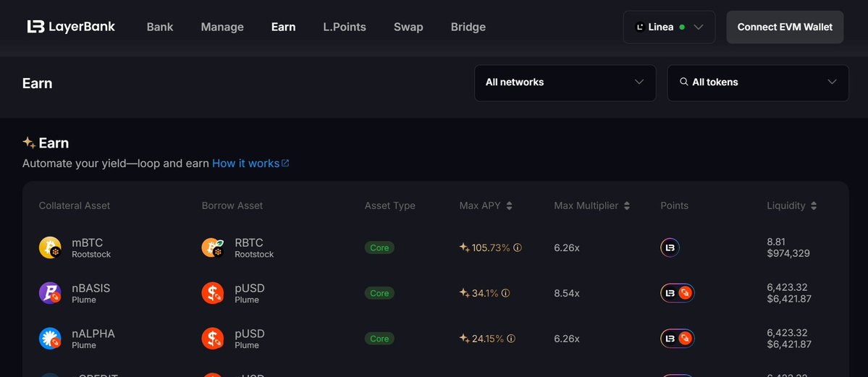Click Connect EVM Wallet button
The image size is (868, 377).
(x=785, y=27)
